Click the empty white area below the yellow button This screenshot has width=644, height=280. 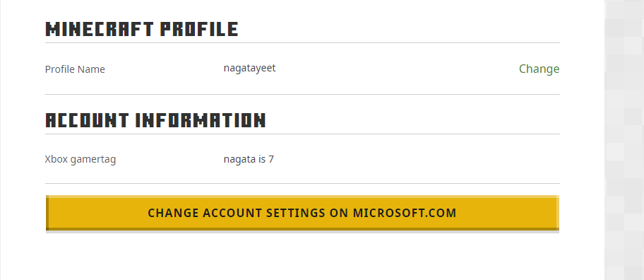pyautogui.click(x=302, y=257)
